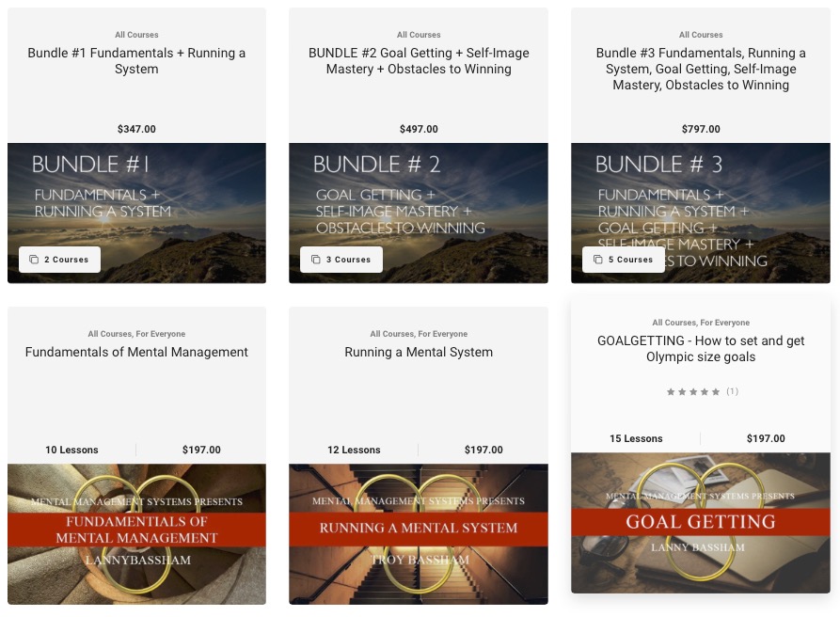Click the 2 Courses badge icon
This screenshot has width=840, height=617.
pyautogui.click(x=34, y=260)
